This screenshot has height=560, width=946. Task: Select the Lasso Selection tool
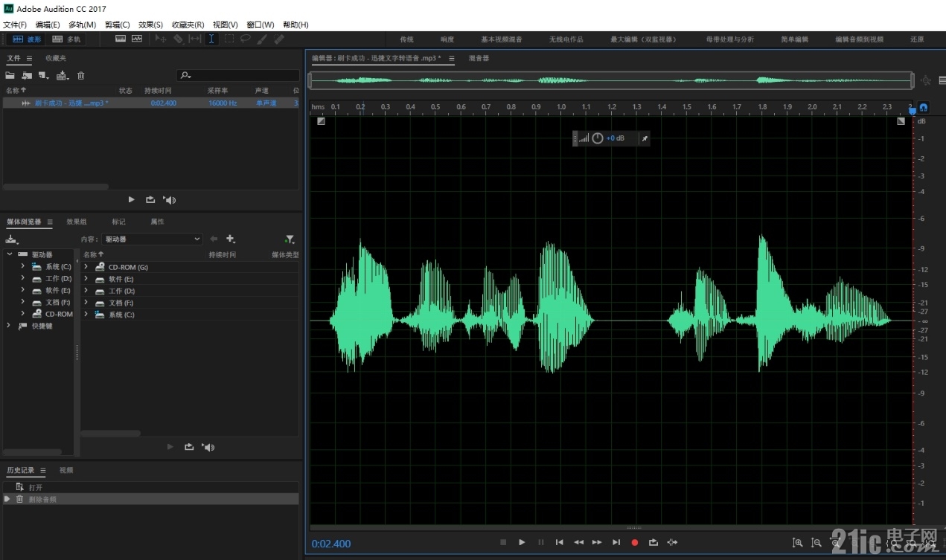(x=245, y=39)
